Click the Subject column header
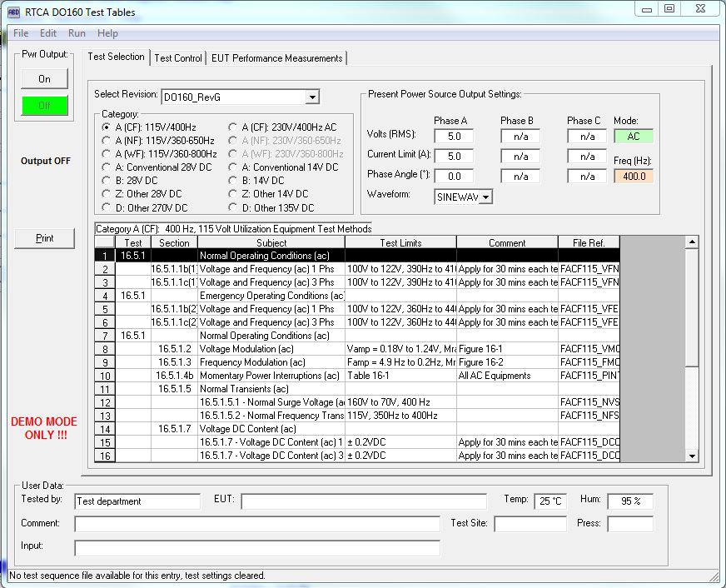The height and width of the screenshot is (588, 726). pyautogui.click(x=271, y=243)
